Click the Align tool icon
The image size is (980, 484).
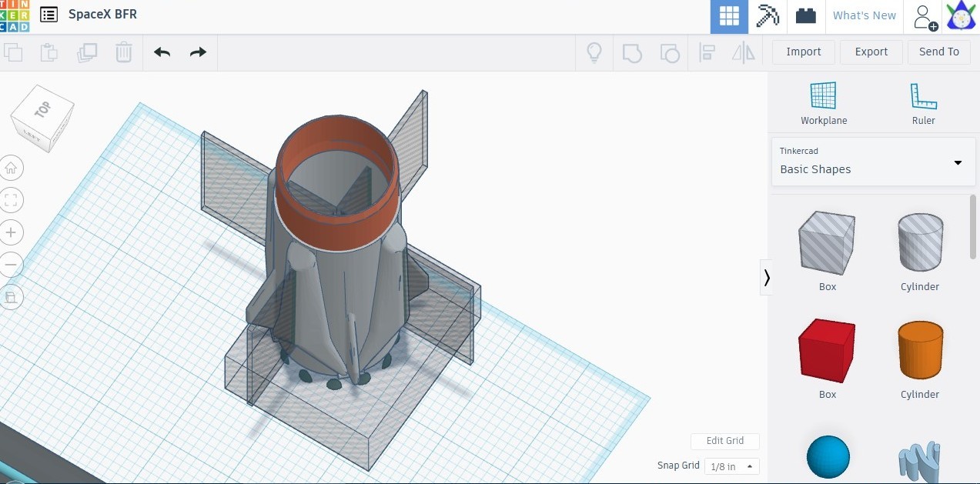pyautogui.click(x=707, y=52)
